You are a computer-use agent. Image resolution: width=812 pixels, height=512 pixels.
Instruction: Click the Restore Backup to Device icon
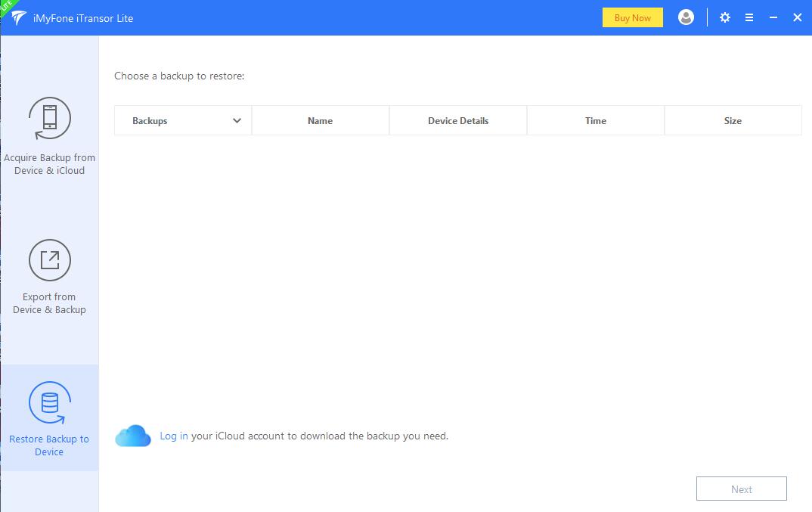50,402
